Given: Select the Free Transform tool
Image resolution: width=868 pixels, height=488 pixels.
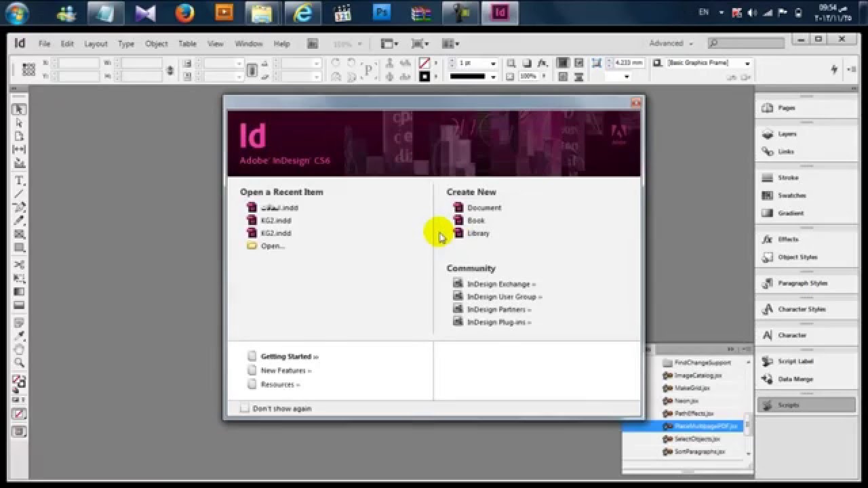Looking at the screenshot, I should [x=19, y=279].
